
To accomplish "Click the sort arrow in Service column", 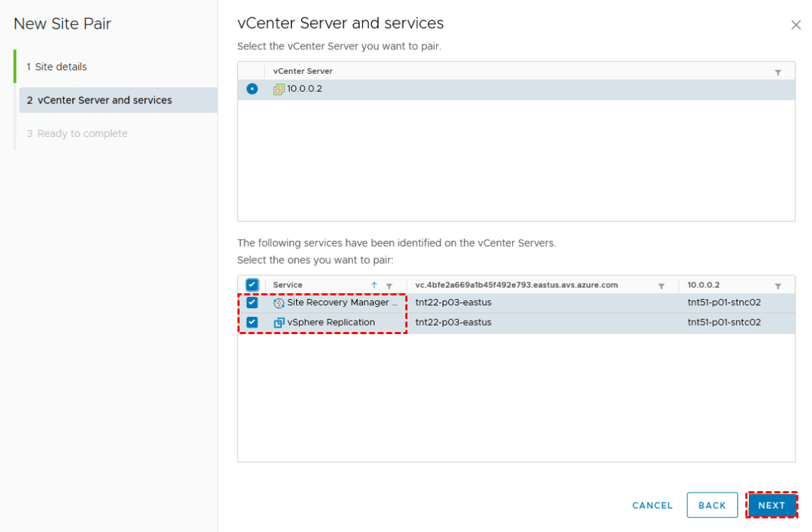I will (374, 285).
